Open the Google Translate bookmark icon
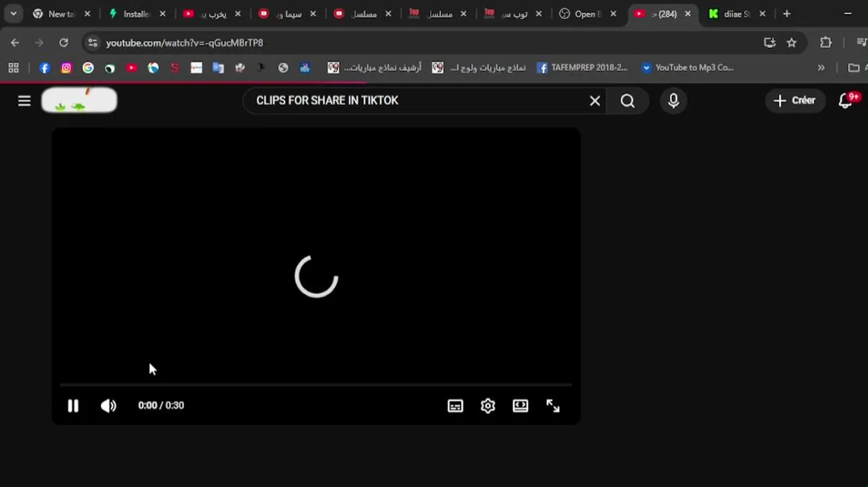The image size is (868, 487). pyautogui.click(x=218, y=68)
